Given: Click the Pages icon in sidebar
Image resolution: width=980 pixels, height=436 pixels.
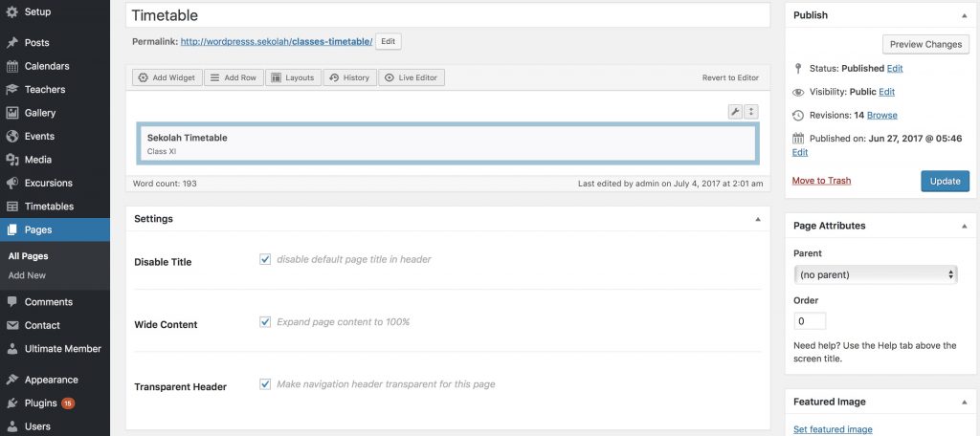Looking at the screenshot, I should click(x=11, y=229).
